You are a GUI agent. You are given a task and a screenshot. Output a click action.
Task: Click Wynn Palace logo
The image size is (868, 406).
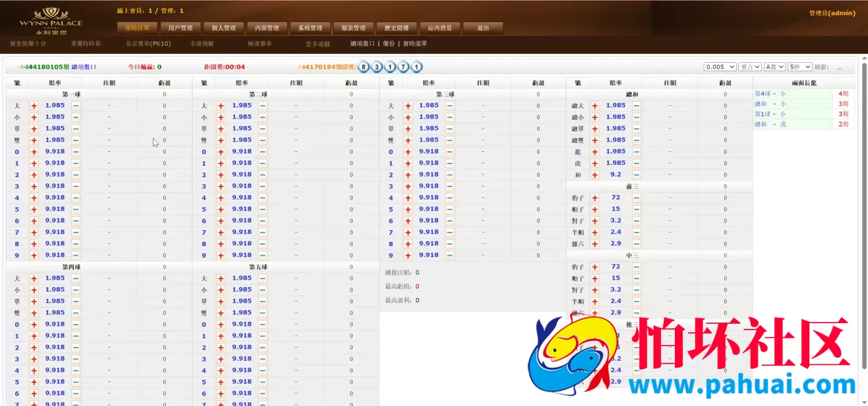[x=51, y=22]
